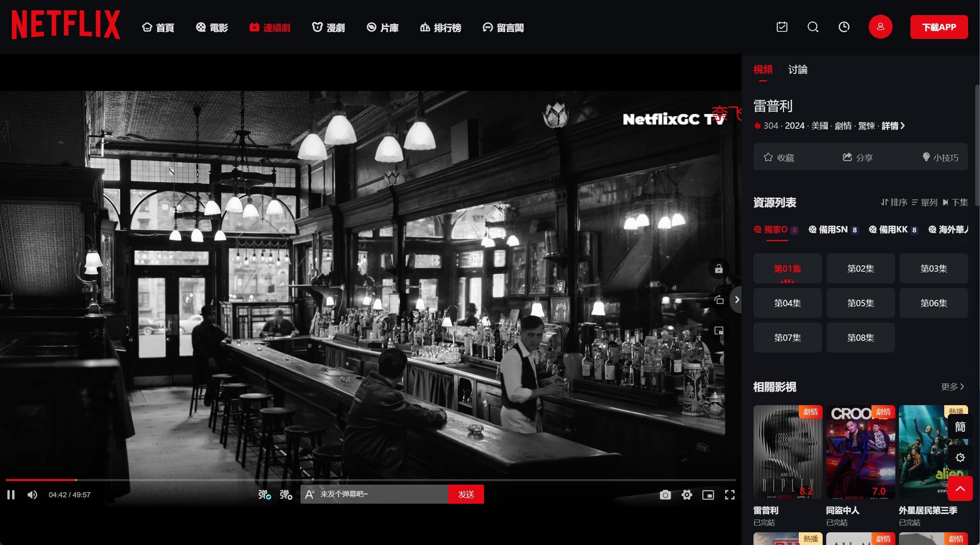Open watch history clock icon
Viewport: 980px width, 545px height.
(x=844, y=27)
